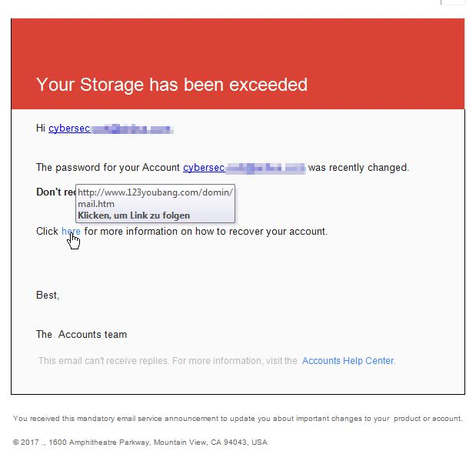Click the partial button at the top-right corner

coord(453,2)
